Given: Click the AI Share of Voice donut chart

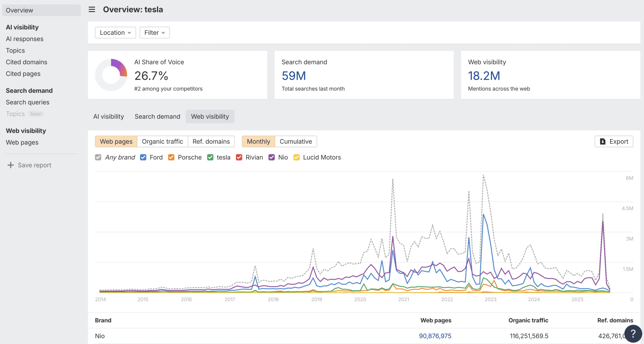Looking at the screenshot, I should click(x=111, y=75).
